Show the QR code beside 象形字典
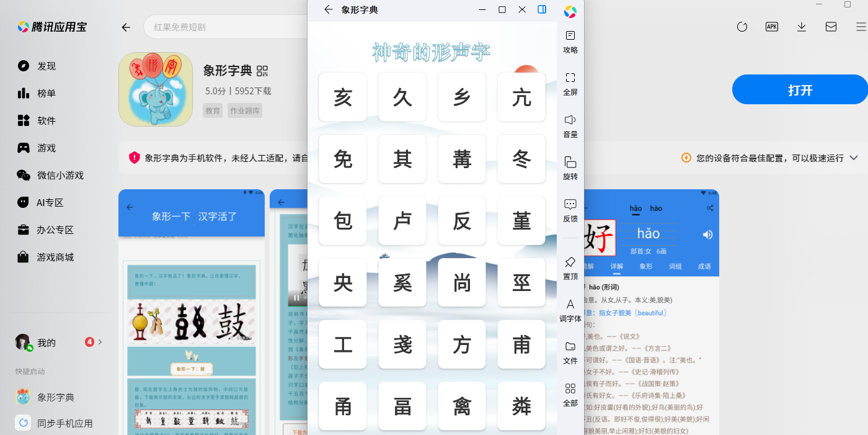The width and height of the screenshot is (868, 435). point(262,71)
